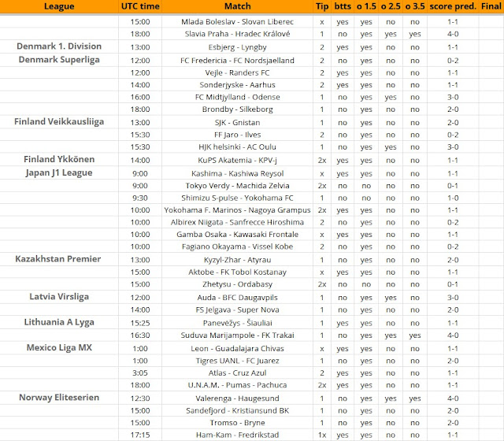Click the Fagiano Okayama - Vissel Kobe match

coord(238,246)
